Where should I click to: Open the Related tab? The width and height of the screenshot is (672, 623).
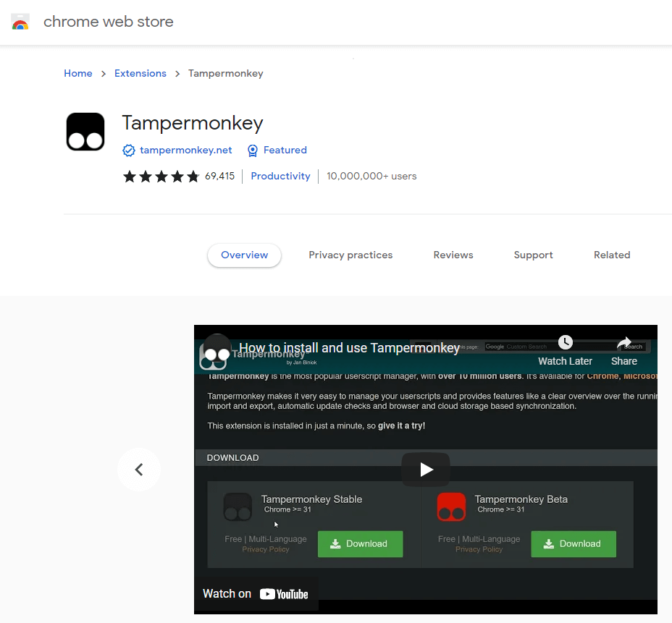612,255
